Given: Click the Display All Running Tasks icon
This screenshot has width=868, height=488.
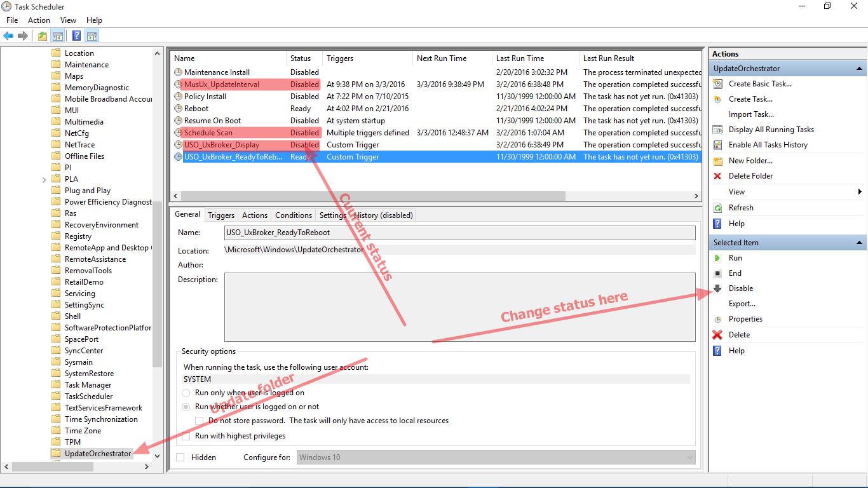Looking at the screenshot, I should pos(717,130).
